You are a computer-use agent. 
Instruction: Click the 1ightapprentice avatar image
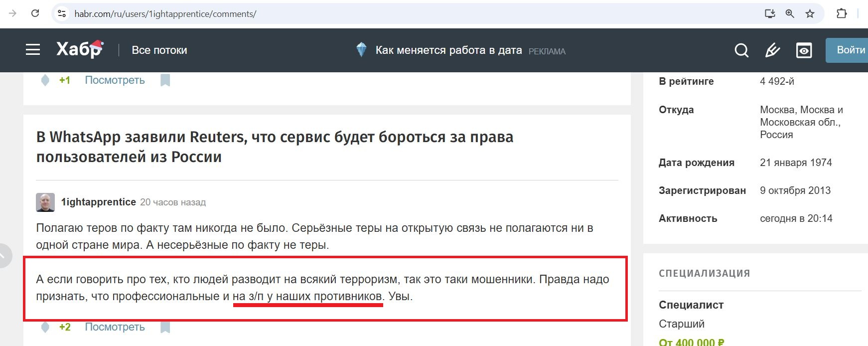[x=45, y=202]
